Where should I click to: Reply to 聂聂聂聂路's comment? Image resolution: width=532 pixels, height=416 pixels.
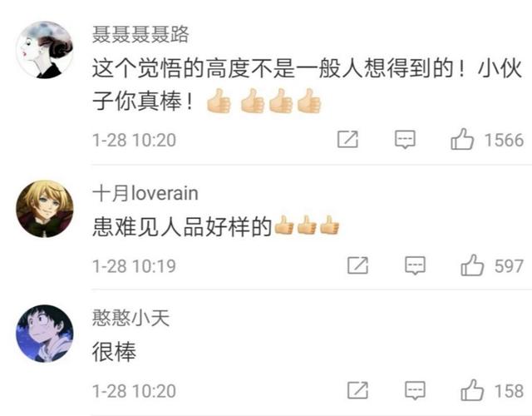[405, 139]
